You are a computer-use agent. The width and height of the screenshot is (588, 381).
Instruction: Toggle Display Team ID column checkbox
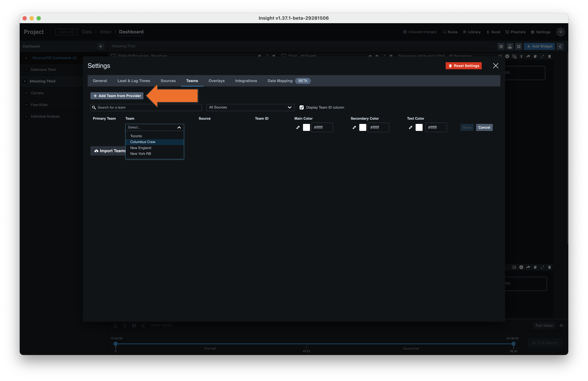[301, 107]
